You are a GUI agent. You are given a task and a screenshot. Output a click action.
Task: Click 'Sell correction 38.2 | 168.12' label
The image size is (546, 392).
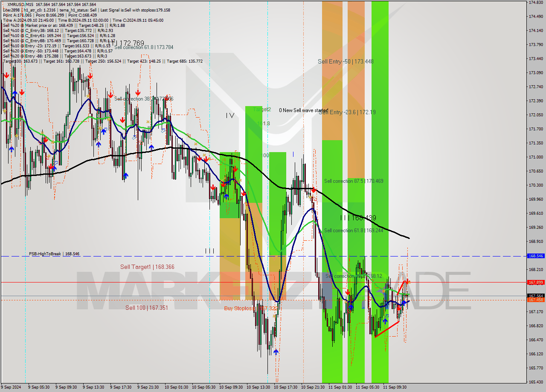[x=354, y=276]
